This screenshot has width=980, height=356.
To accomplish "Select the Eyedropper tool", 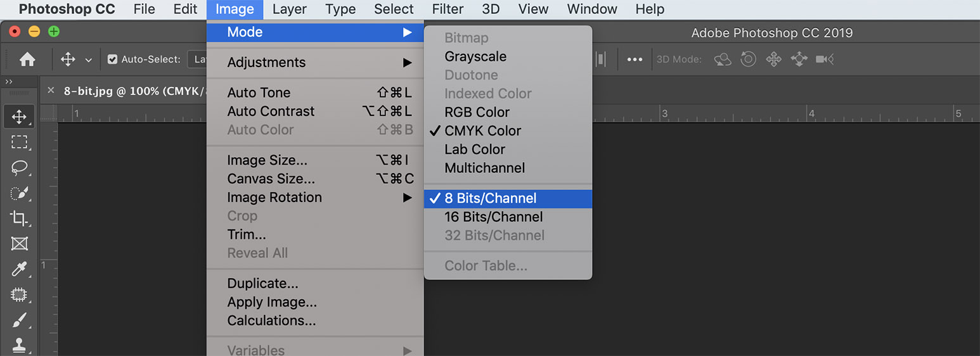I will (19, 269).
